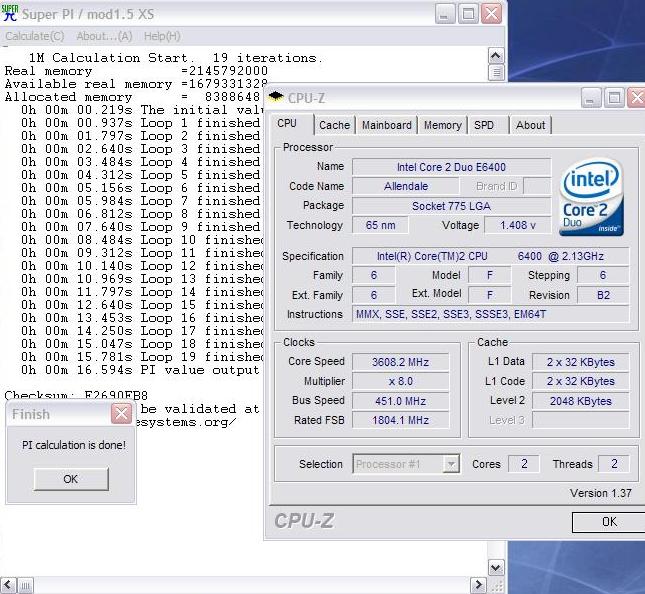
Task: Click the Rated FSB value 1804.1 MHz
Action: click(400, 420)
